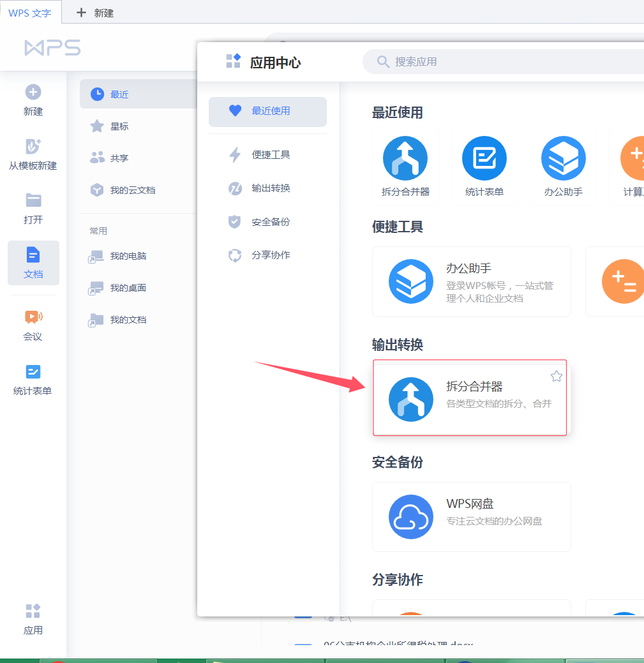Select 最近 in the document list panel
Viewport: 644px width, 663px height.
click(139, 94)
